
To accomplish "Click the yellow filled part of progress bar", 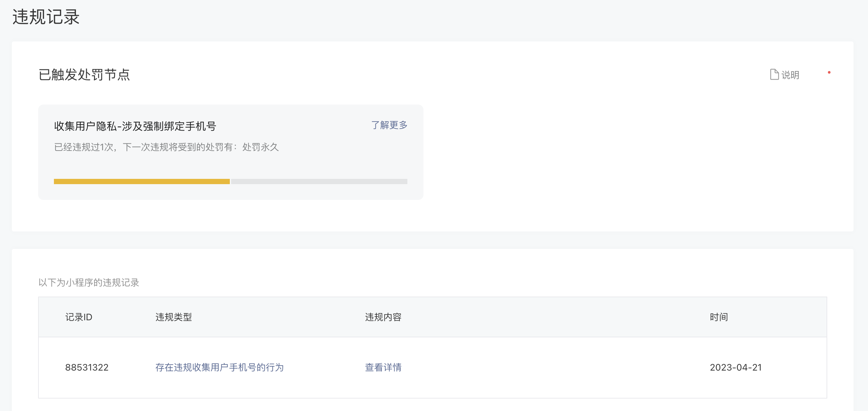I will [x=141, y=181].
